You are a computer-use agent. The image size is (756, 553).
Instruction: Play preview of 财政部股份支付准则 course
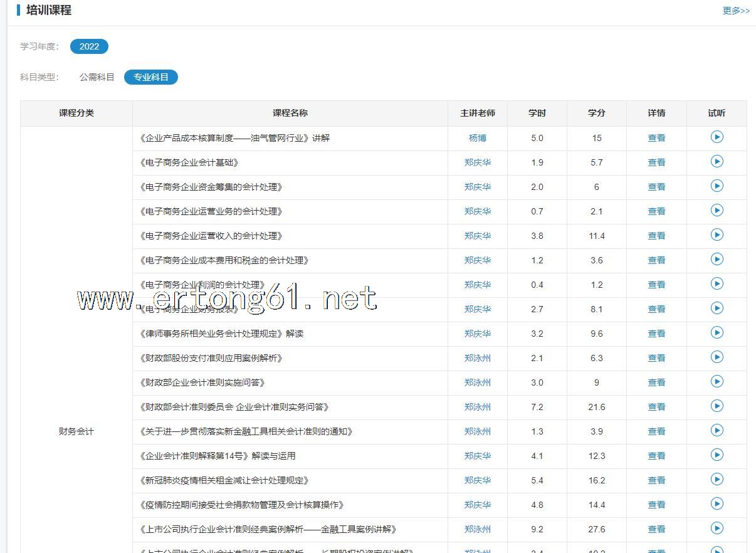717,357
